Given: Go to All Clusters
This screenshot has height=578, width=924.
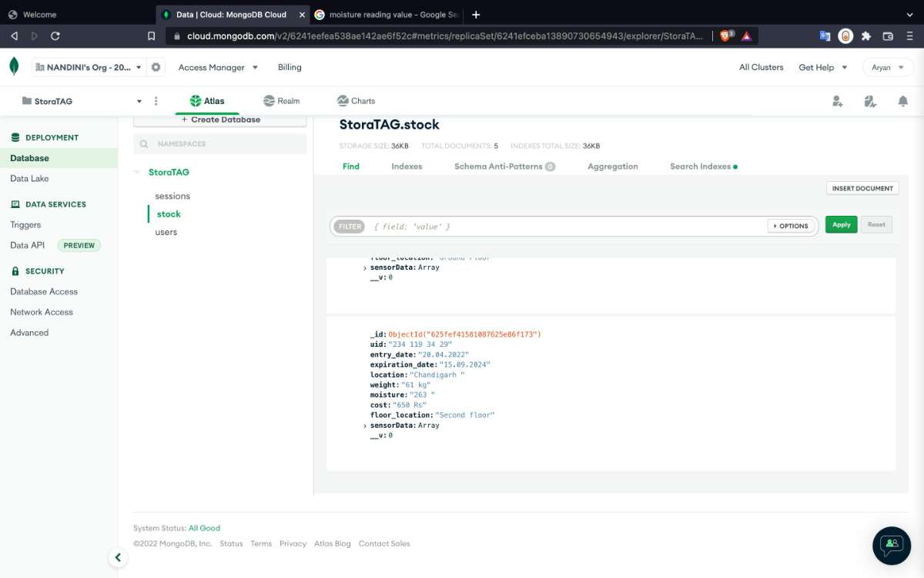Looking at the screenshot, I should (762, 68).
